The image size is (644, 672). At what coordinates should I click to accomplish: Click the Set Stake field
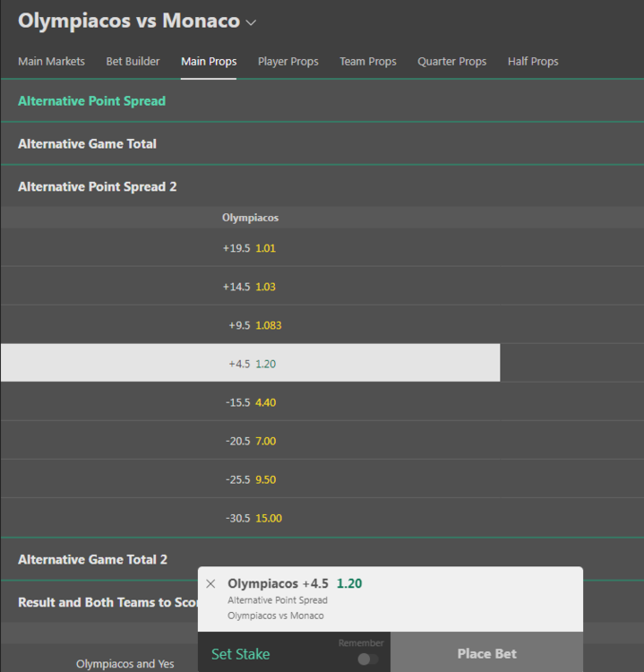(240, 654)
